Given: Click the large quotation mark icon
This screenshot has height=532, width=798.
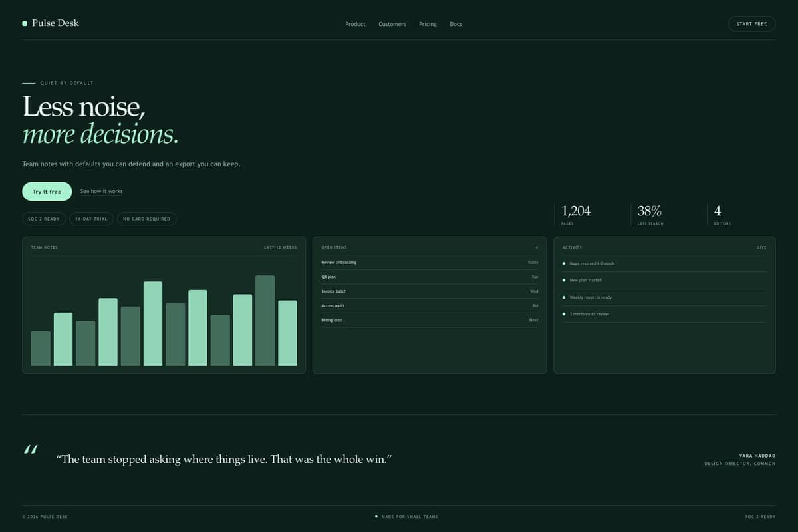Looking at the screenshot, I should (x=30, y=450).
